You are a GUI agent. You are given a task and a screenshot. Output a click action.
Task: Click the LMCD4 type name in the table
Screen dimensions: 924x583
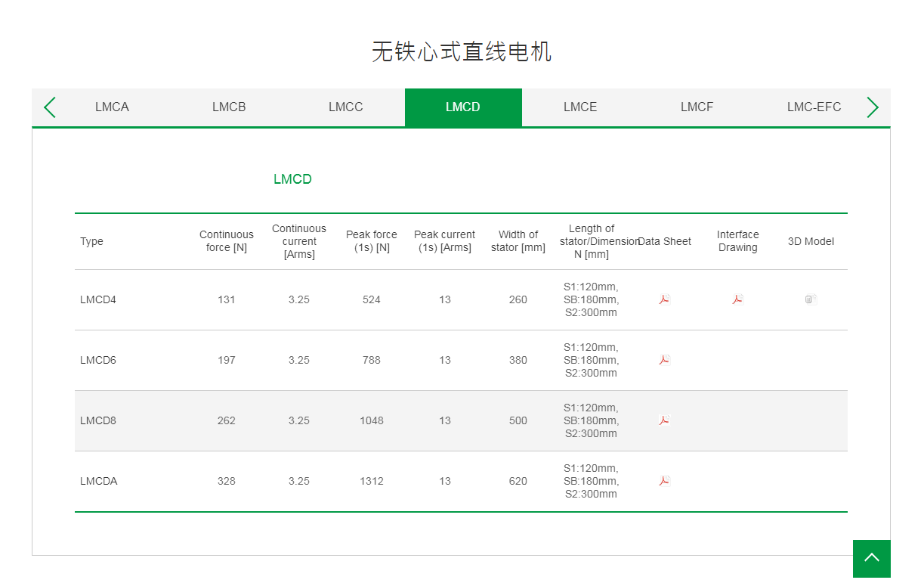(x=98, y=299)
